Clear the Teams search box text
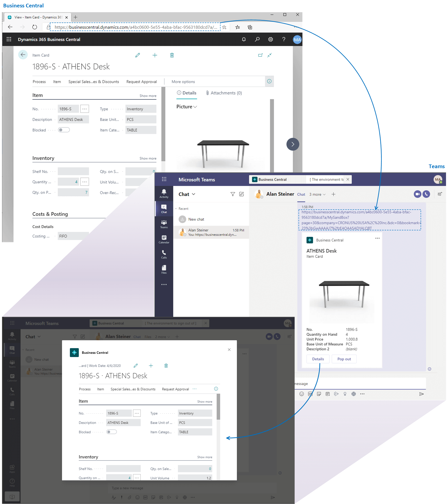448x504 pixels. tap(348, 179)
